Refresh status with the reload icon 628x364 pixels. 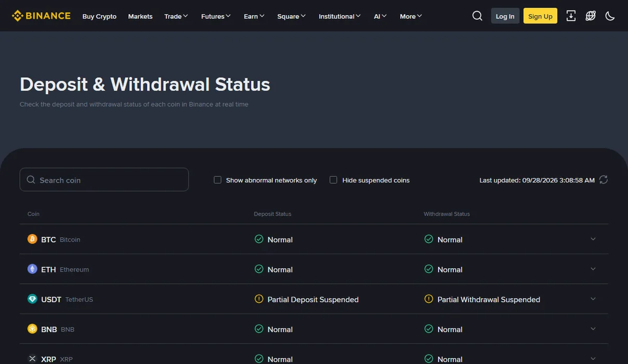pos(603,180)
